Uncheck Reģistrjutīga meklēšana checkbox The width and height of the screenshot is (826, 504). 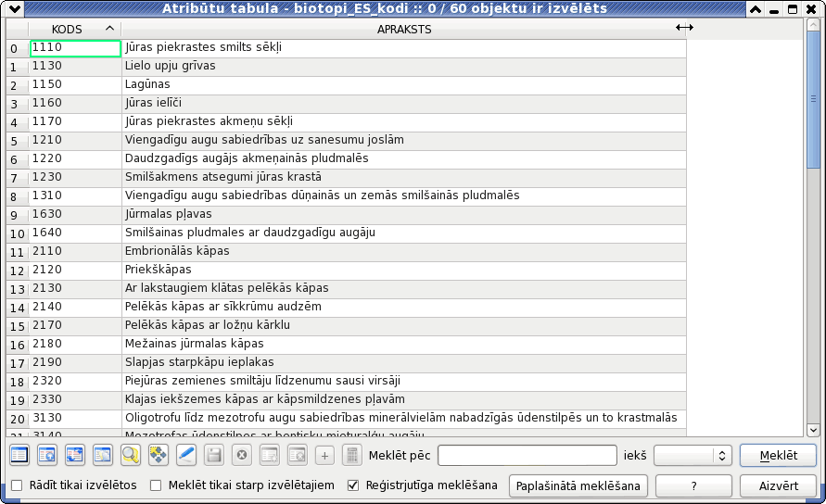(353, 485)
